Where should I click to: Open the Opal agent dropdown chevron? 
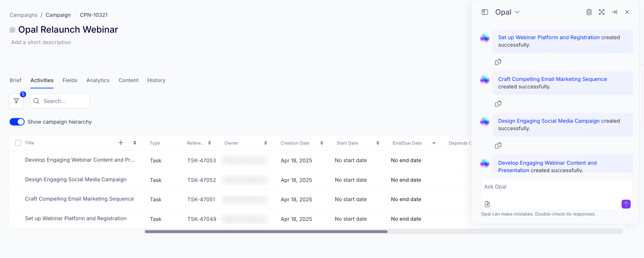click(x=518, y=12)
